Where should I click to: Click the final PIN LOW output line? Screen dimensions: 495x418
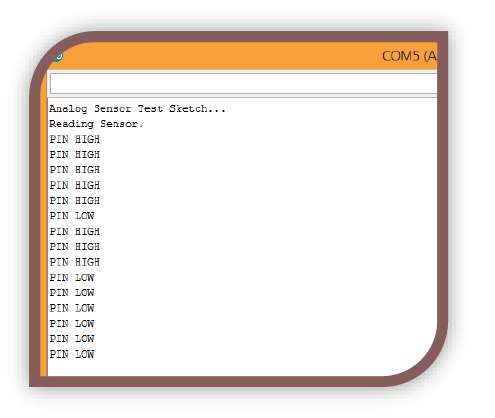[x=72, y=354]
